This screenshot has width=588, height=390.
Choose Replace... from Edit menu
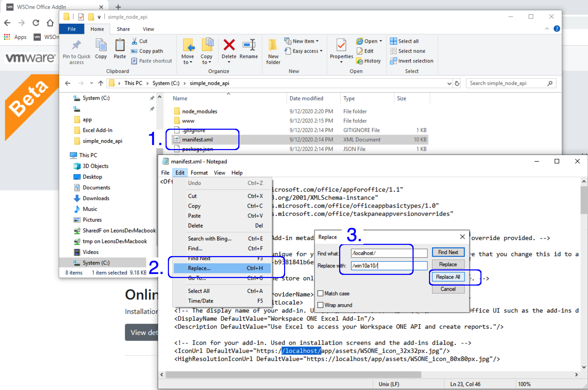click(222, 268)
